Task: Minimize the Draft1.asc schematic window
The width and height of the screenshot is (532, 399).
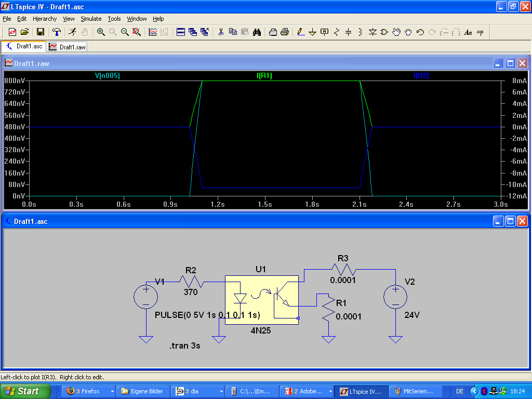Action: [x=498, y=221]
